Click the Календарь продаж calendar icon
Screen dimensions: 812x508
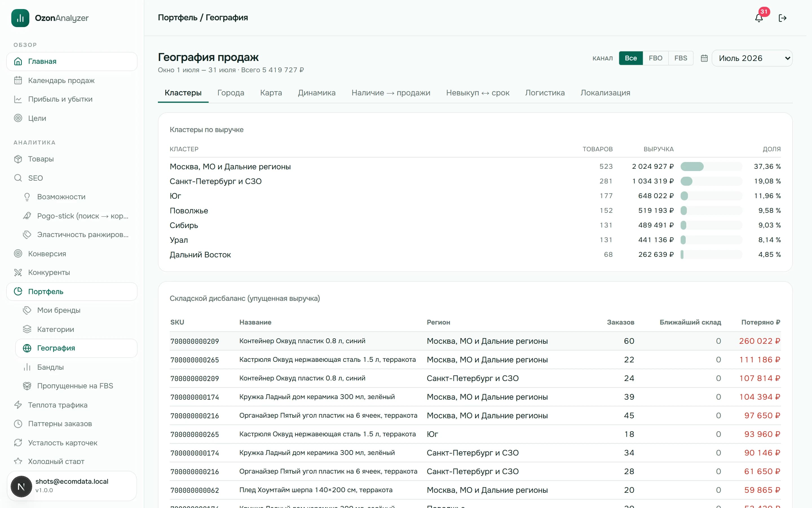(x=18, y=80)
